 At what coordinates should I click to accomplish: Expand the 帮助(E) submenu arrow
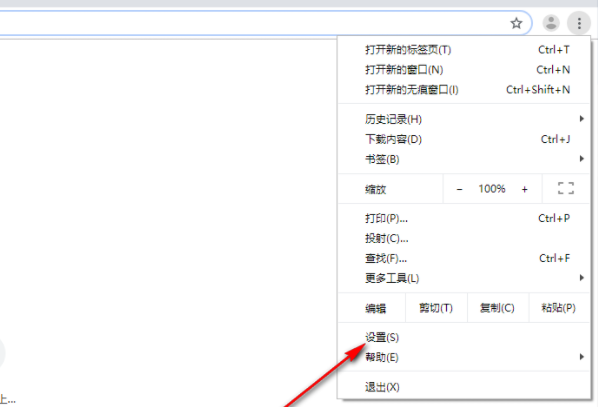[582, 357]
